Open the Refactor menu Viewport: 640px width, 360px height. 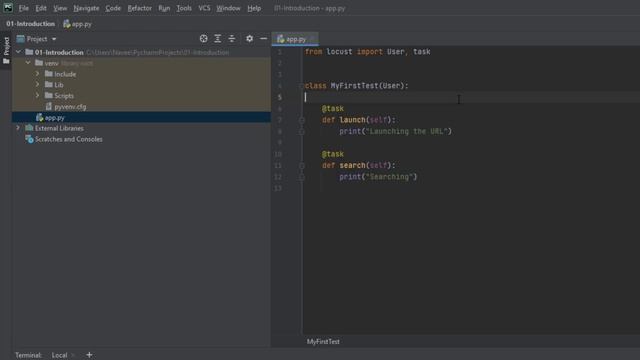[x=140, y=8]
